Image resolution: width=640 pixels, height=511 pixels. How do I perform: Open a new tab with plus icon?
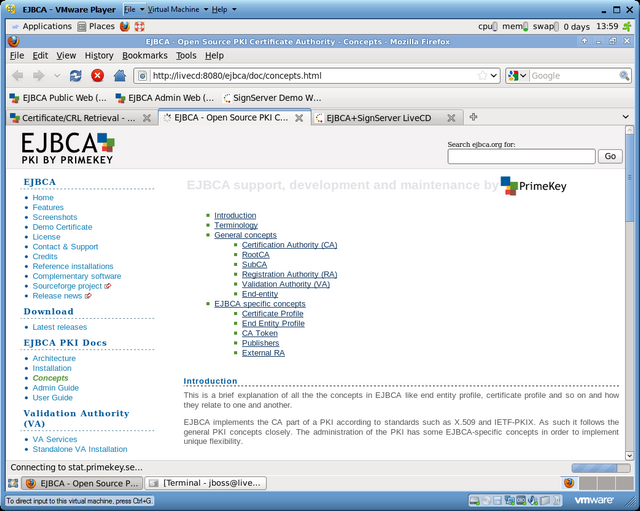pos(473,117)
